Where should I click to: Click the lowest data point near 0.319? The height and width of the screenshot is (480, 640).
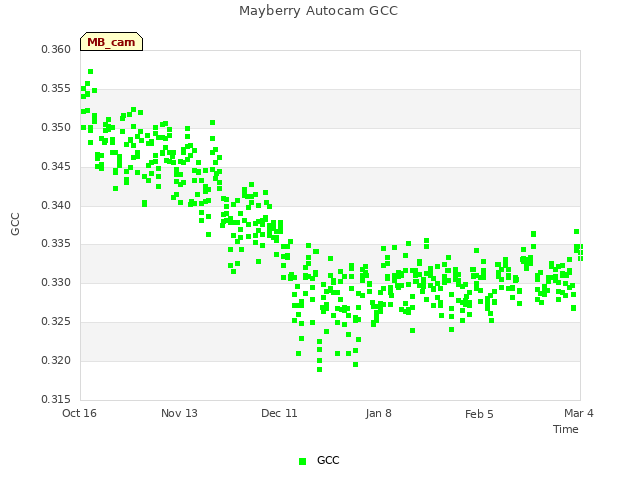pos(320,370)
